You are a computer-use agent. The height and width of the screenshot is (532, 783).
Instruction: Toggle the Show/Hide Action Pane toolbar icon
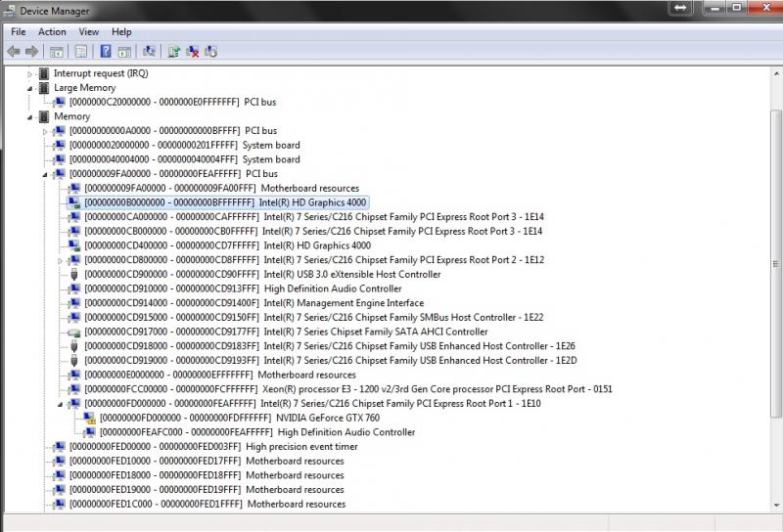click(124, 52)
